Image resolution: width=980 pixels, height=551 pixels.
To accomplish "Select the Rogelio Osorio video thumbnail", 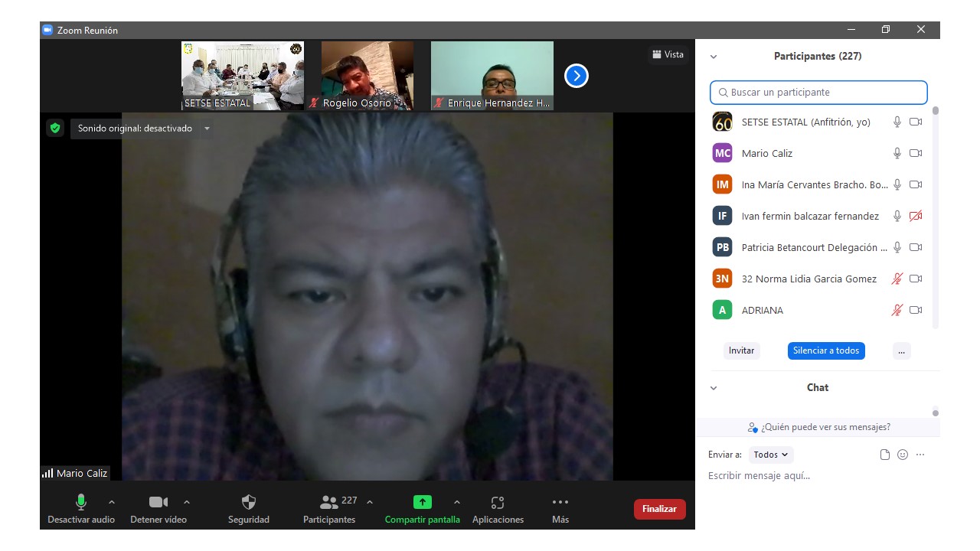I will [367, 76].
